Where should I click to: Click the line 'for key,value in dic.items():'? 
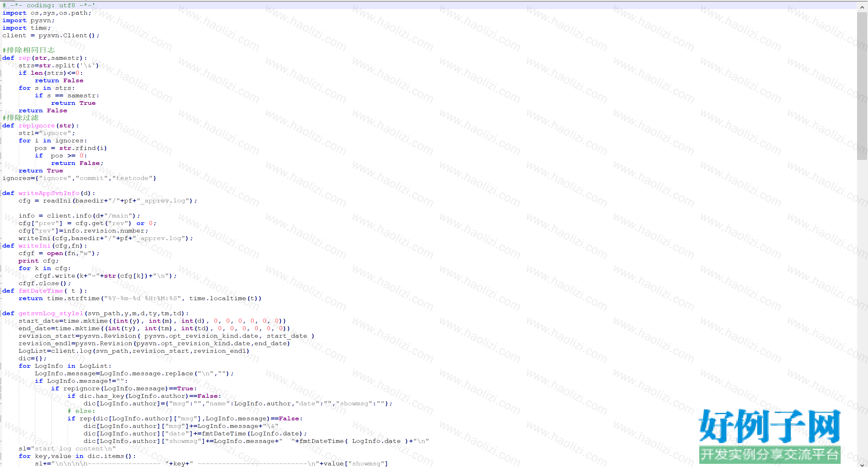pyautogui.click(x=77, y=456)
